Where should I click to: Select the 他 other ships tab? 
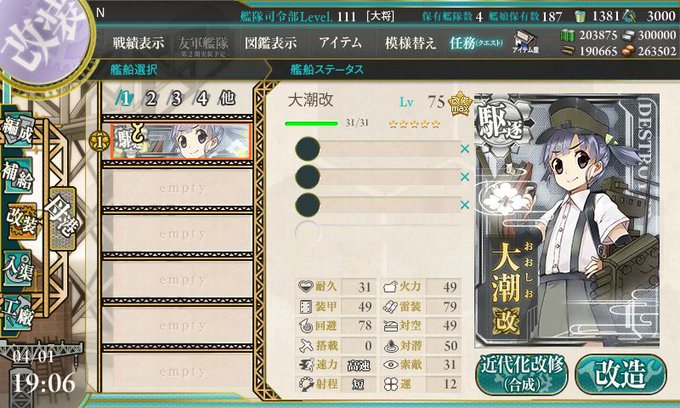[x=227, y=98]
